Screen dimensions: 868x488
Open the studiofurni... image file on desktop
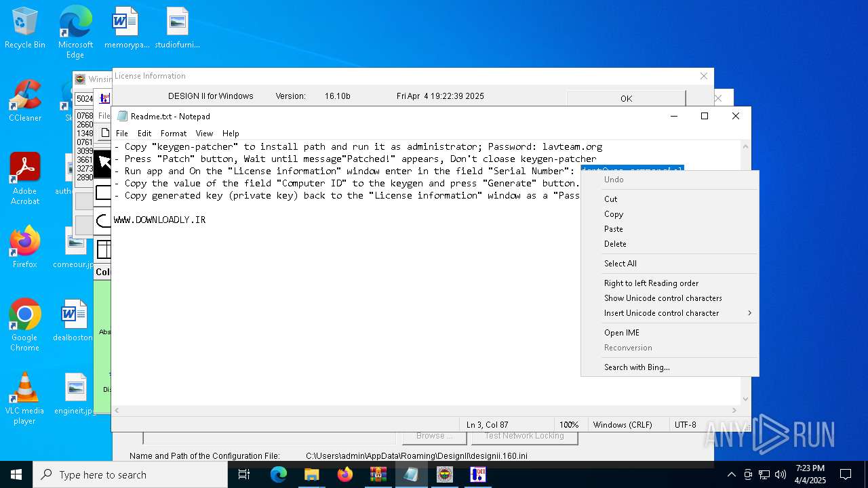point(177,28)
